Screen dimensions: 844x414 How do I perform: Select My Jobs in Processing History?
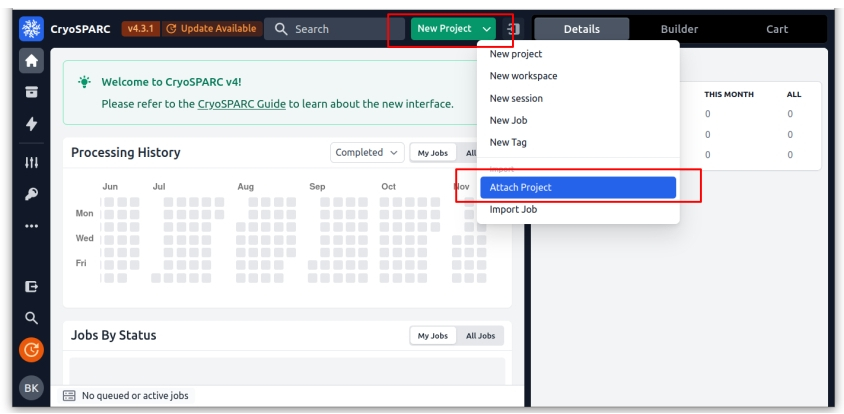point(433,153)
